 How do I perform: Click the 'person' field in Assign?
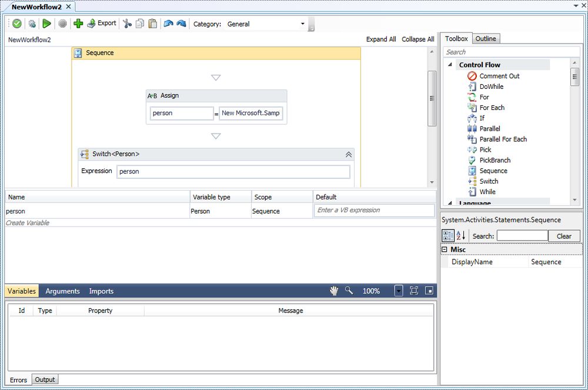pos(182,114)
